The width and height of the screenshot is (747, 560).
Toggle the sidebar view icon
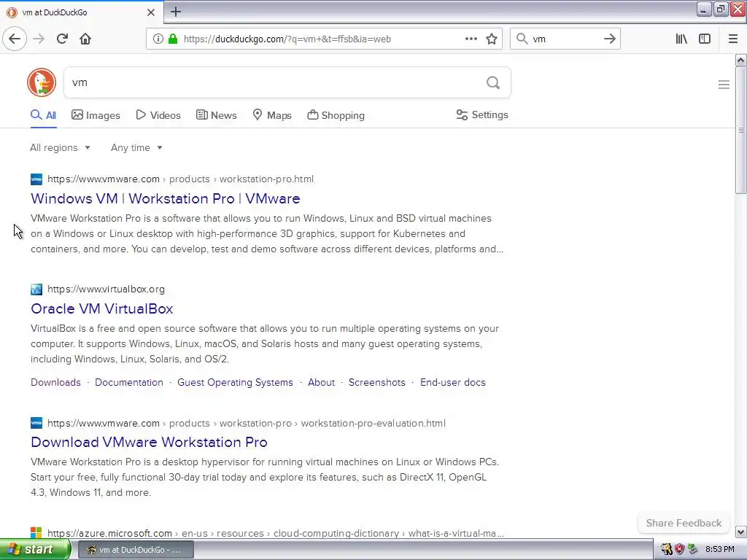pos(705,39)
